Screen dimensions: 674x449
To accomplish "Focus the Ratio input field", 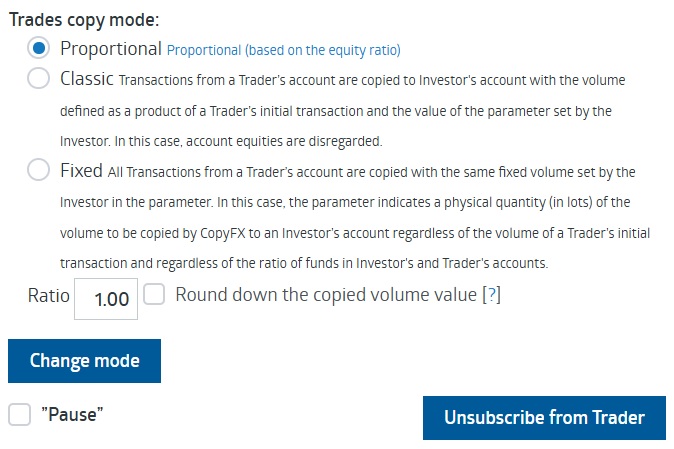I will point(106,299).
